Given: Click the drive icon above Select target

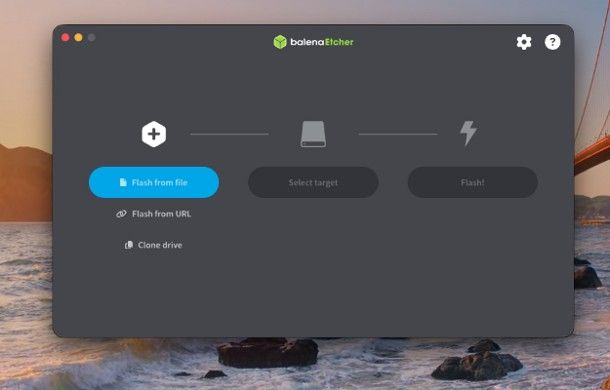Looking at the screenshot, I should [313, 134].
